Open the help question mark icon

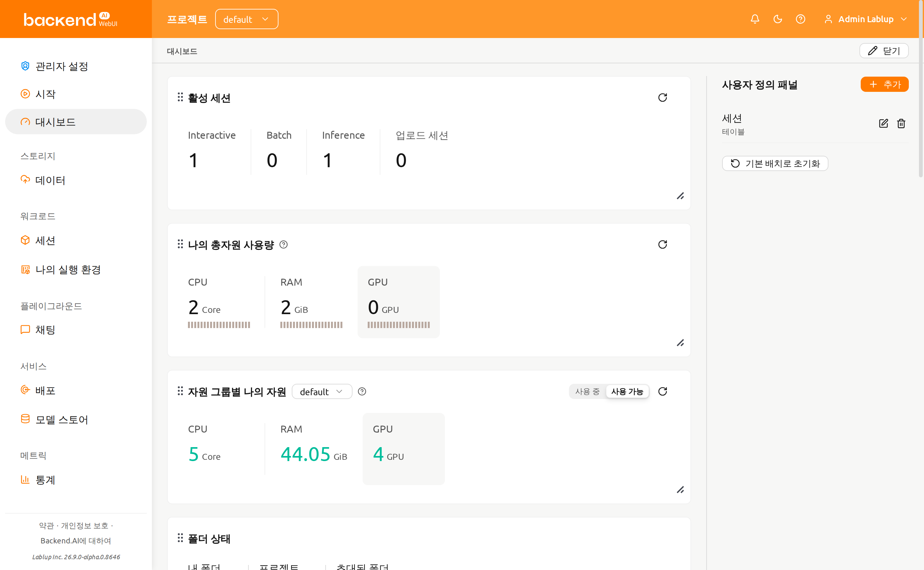(801, 19)
